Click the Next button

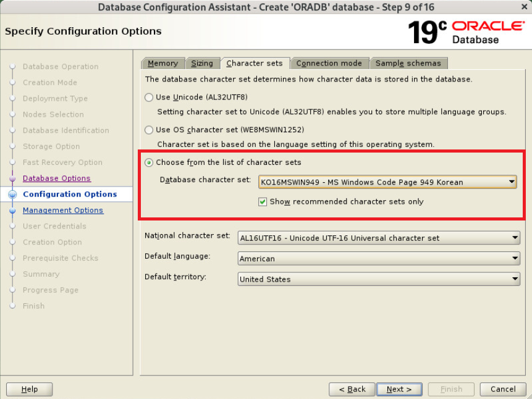399,389
